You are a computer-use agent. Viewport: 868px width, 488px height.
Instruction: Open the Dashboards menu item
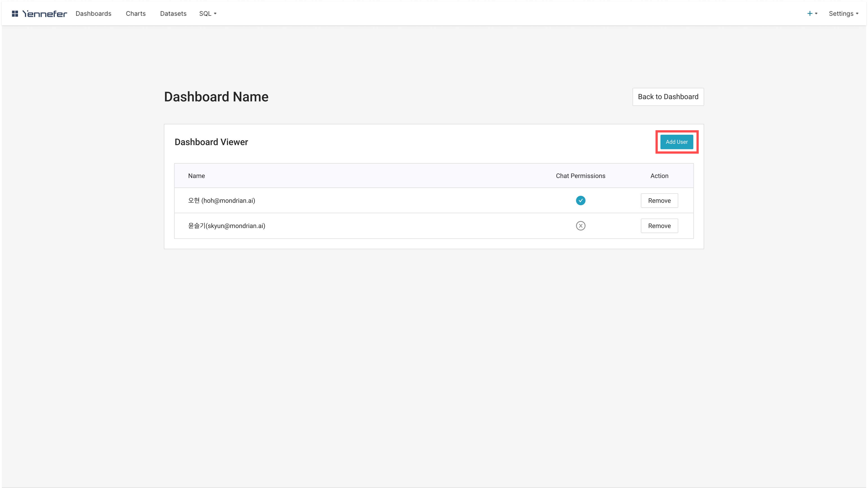(93, 14)
